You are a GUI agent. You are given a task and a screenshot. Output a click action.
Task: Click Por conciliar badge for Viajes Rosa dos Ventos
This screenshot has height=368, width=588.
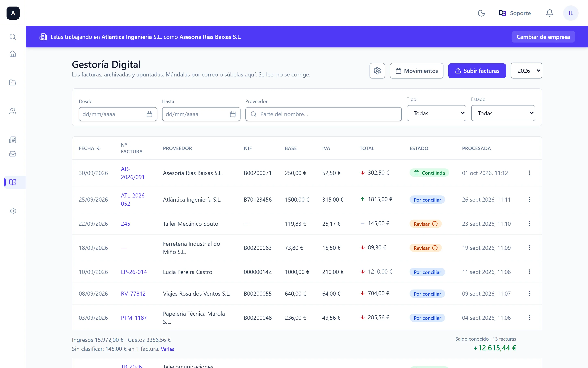coord(427,294)
